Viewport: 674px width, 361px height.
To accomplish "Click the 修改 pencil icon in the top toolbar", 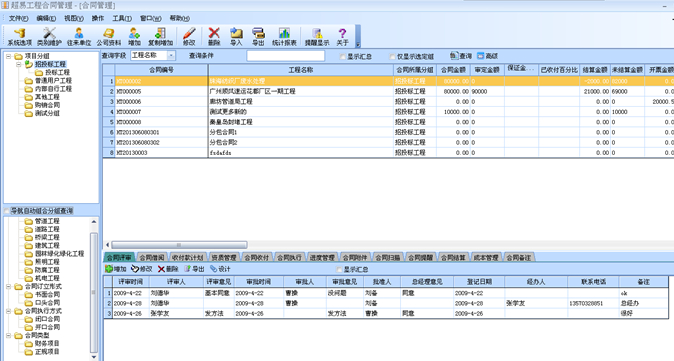I will click(x=189, y=37).
